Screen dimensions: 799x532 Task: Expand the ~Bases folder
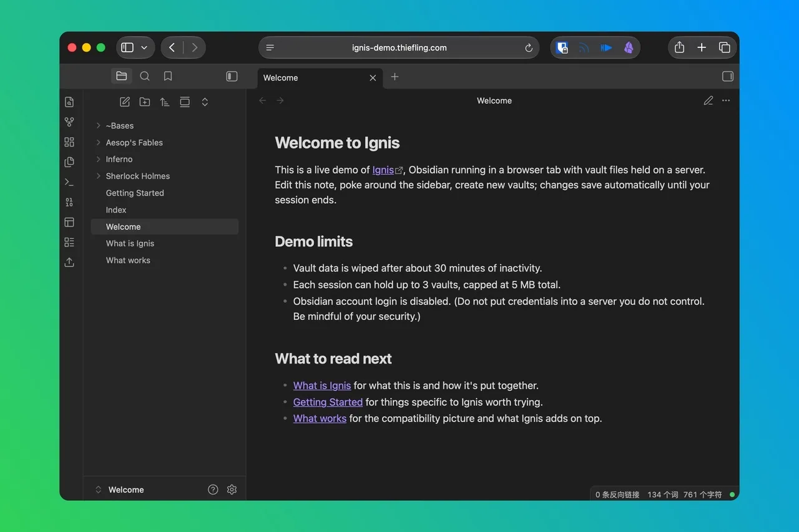[x=99, y=125]
